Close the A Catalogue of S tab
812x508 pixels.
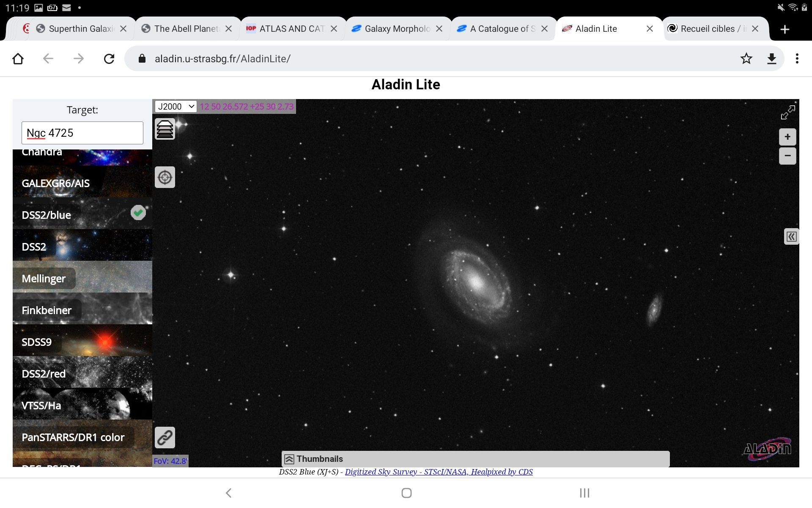click(x=544, y=29)
